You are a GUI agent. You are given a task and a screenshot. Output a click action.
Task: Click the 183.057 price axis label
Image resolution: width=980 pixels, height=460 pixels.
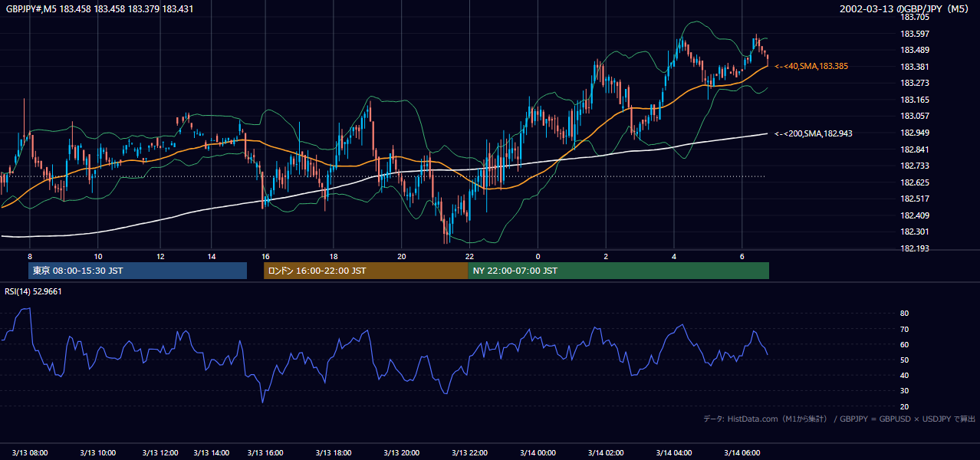click(x=913, y=117)
